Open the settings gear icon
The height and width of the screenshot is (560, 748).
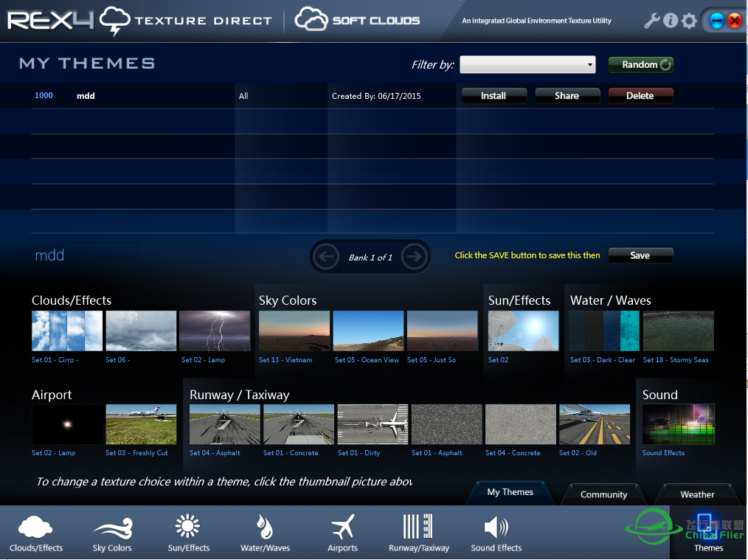point(689,21)
